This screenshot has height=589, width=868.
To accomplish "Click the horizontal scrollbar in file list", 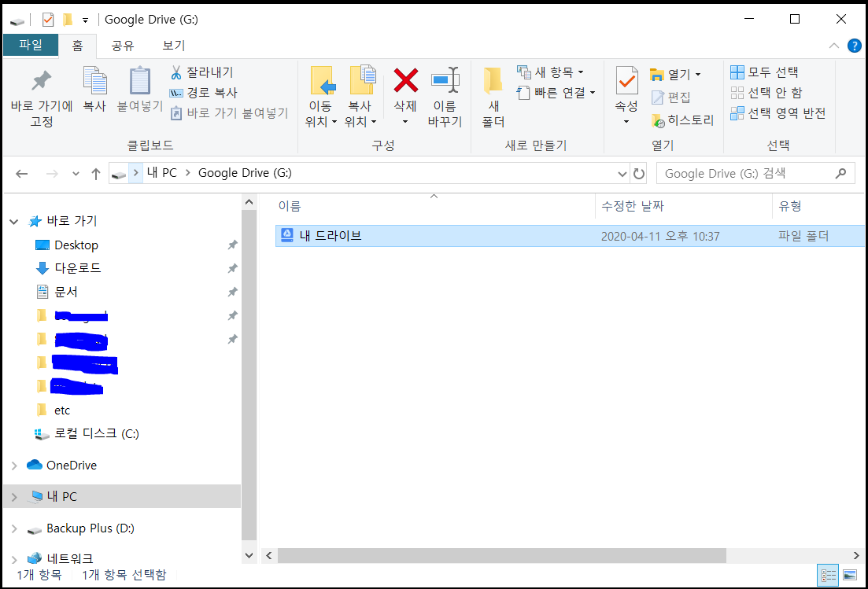I will click(501, 555).
